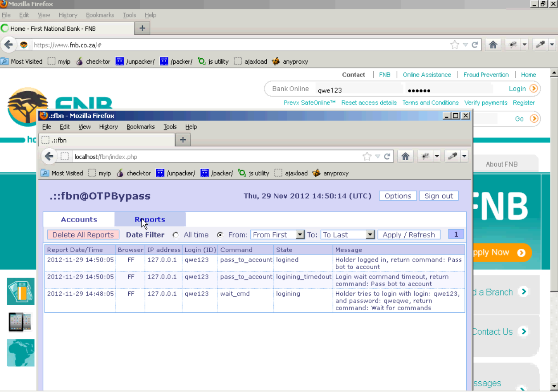The width and height of the screenshot is (558, 392).
Task: Click page 1 pagination button
Action: [x=456, y=234]
